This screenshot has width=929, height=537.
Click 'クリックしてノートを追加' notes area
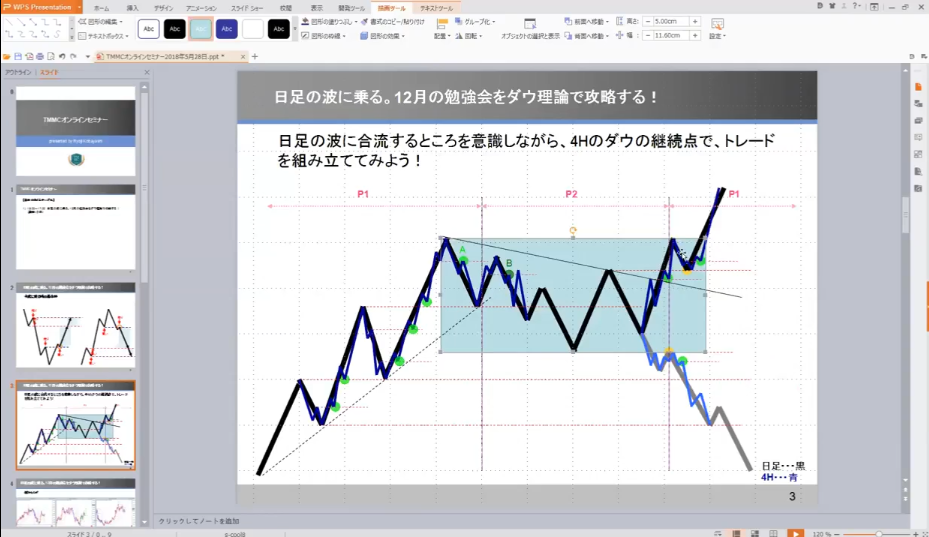(201, 521)
